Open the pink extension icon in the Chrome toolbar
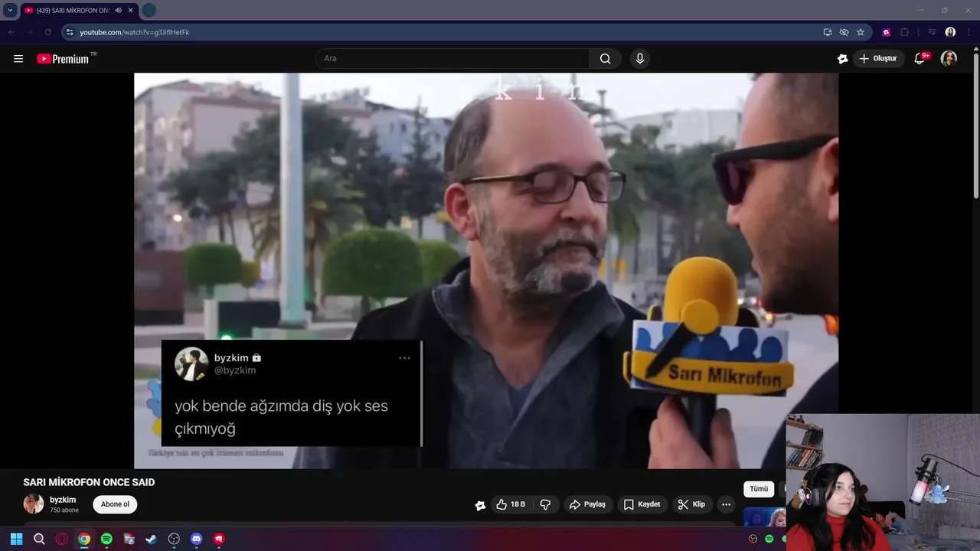This screenshot has height=551, width=980. tap(887, 32)
